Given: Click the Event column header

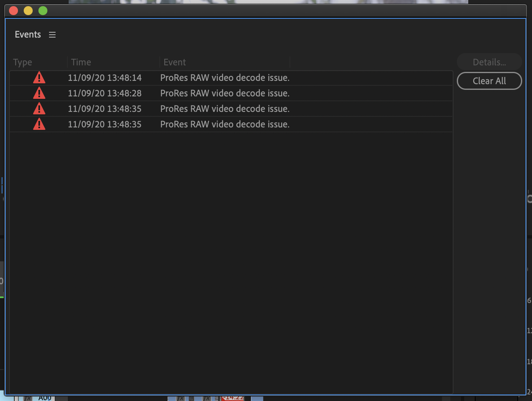Looking at the screenshot, I should point(174,62).
